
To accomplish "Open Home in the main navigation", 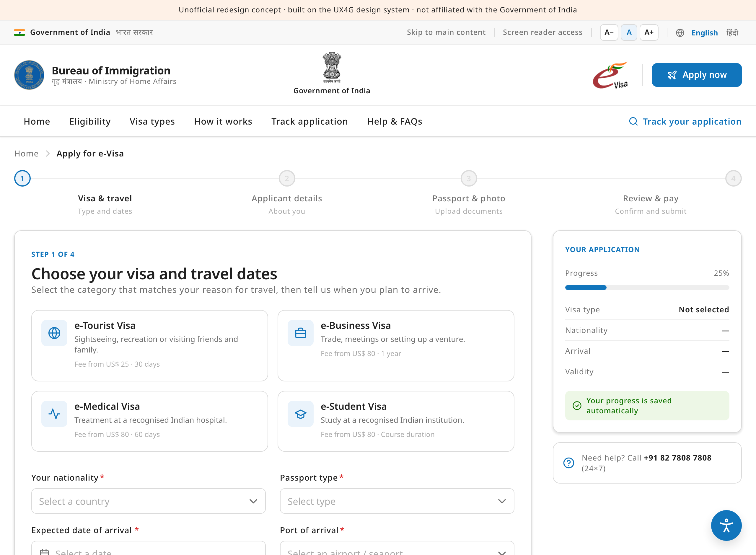I will (x=37, y=121).
